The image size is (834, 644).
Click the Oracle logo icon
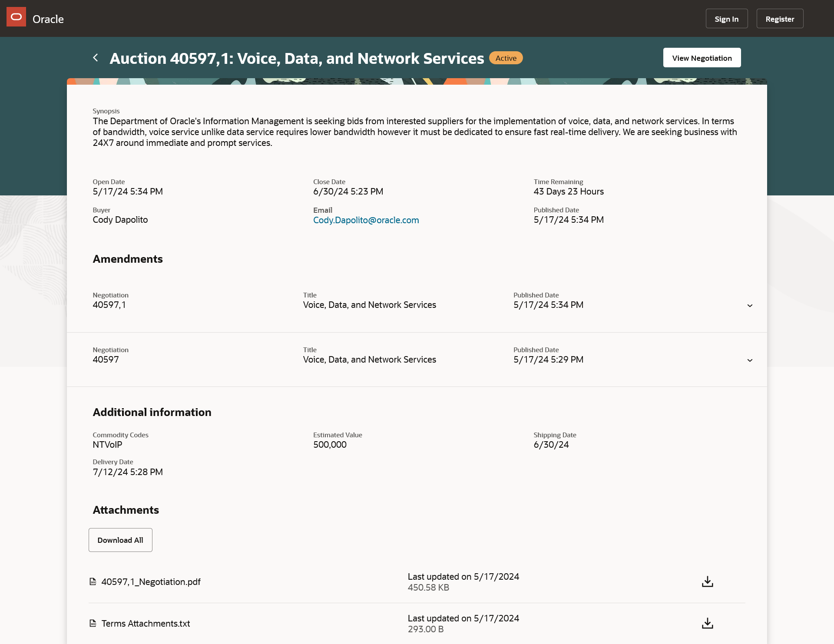pyautogui.click(x=16, y=17)
